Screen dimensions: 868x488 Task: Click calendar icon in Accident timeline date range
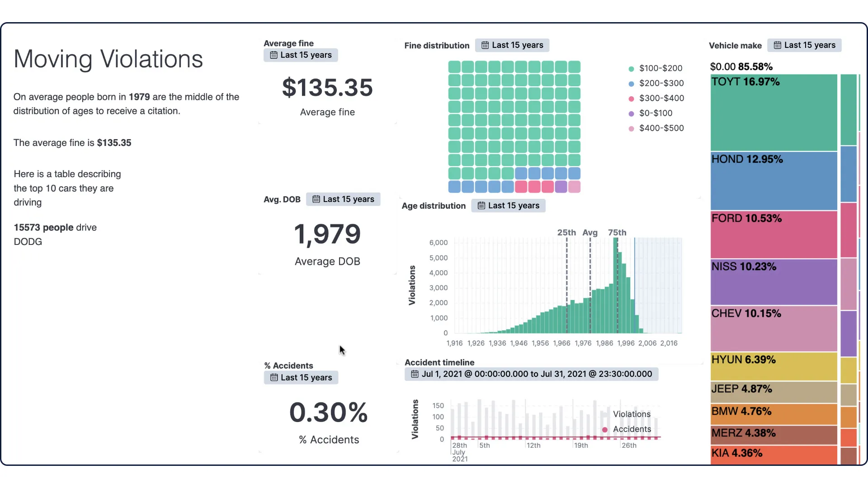click(x=415, y=374)
